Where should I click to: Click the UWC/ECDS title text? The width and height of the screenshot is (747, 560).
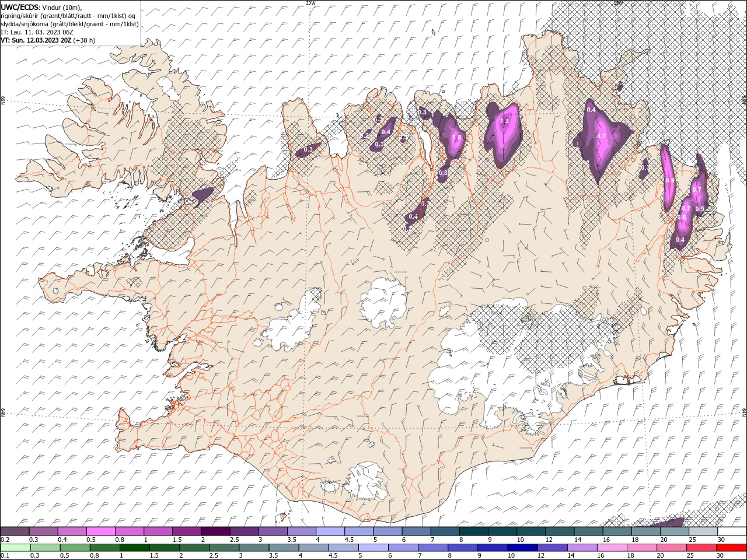(20, 7)
